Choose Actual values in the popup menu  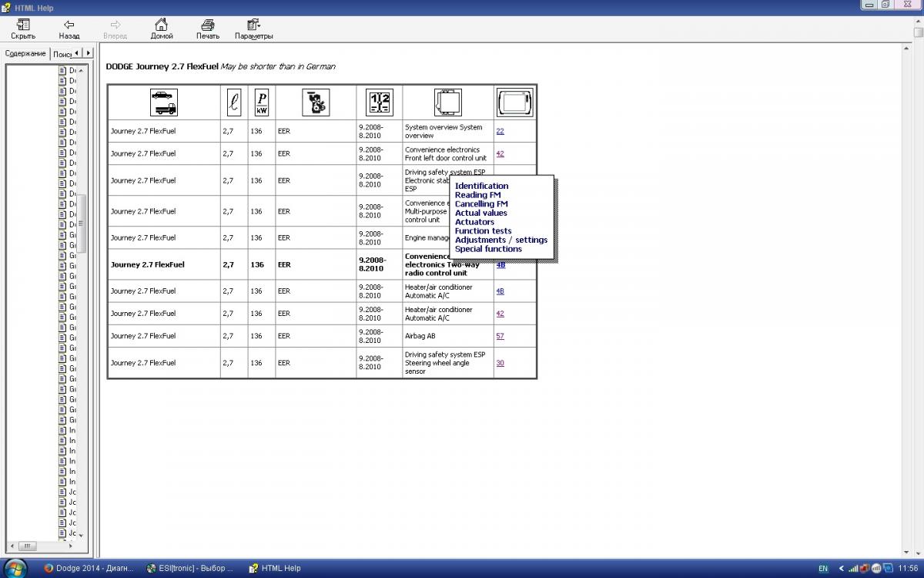[480, 213]
